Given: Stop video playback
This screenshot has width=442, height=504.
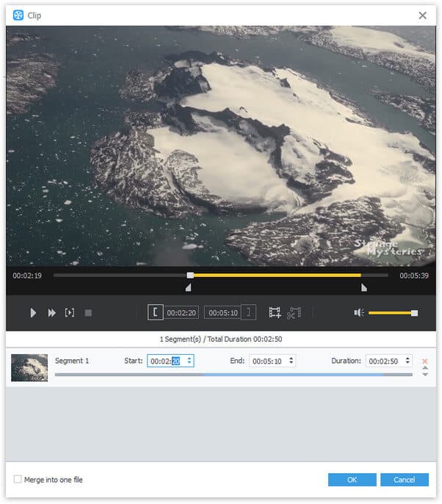Looking at the screenshot, I should point(88,313).
